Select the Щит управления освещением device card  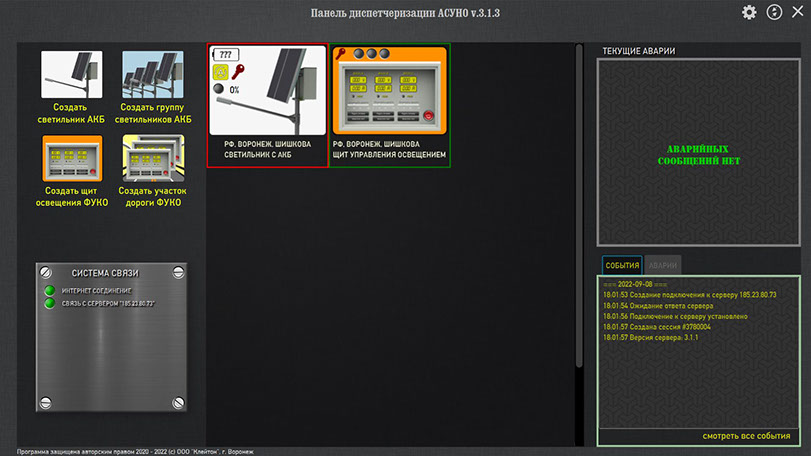pos(390,105)
